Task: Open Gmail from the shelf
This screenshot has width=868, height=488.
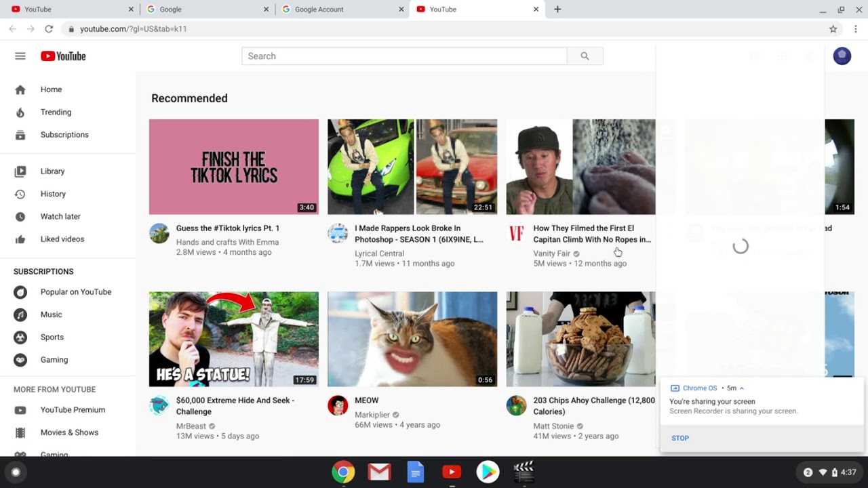Action: (379, 472)
